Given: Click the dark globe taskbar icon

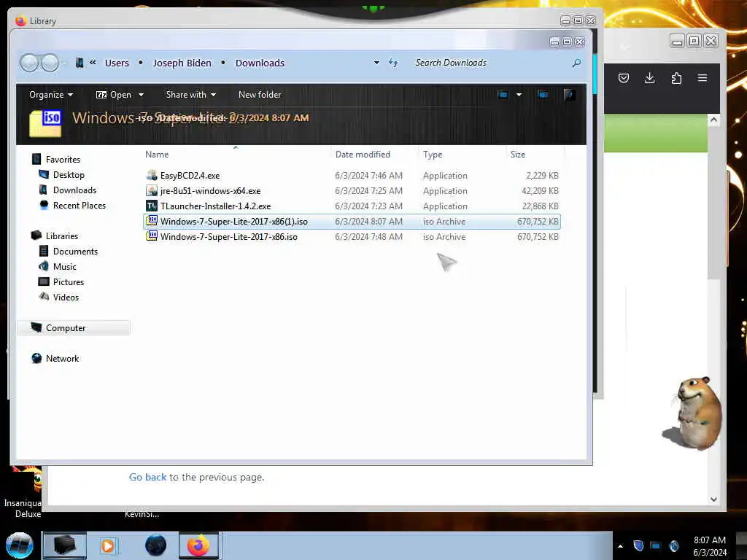Looking at the screenshot, I should pyautogui.click(x=155, y=545).
